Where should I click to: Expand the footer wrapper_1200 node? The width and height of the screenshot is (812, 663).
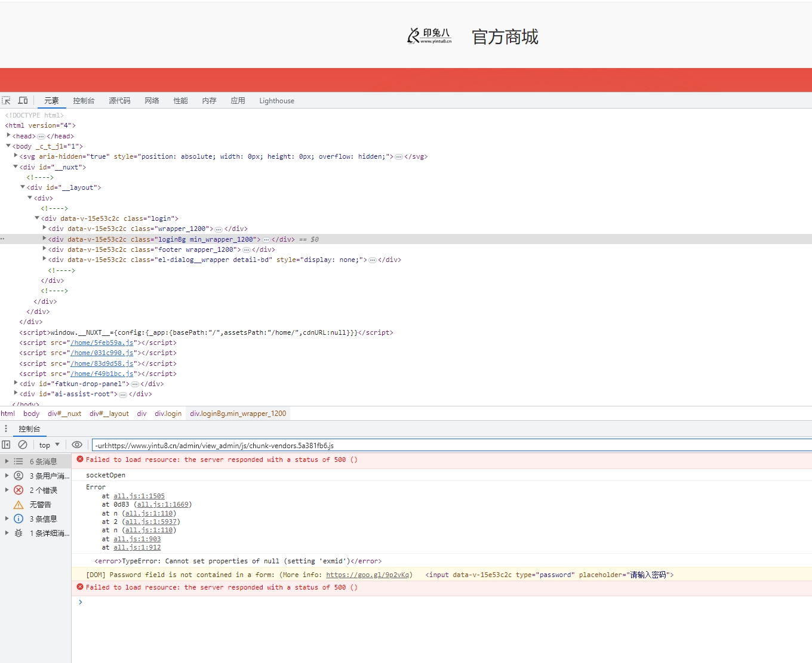pyautogui.click(x=44, y=249)
